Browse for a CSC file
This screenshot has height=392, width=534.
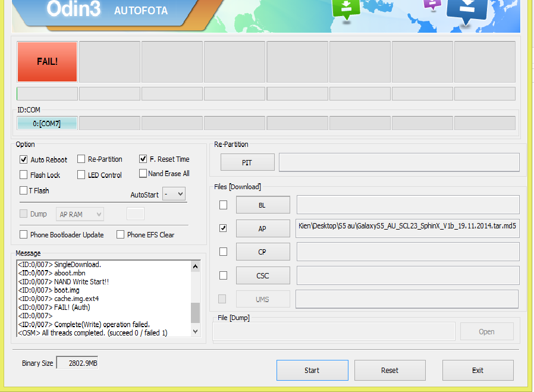click(262, 275)
